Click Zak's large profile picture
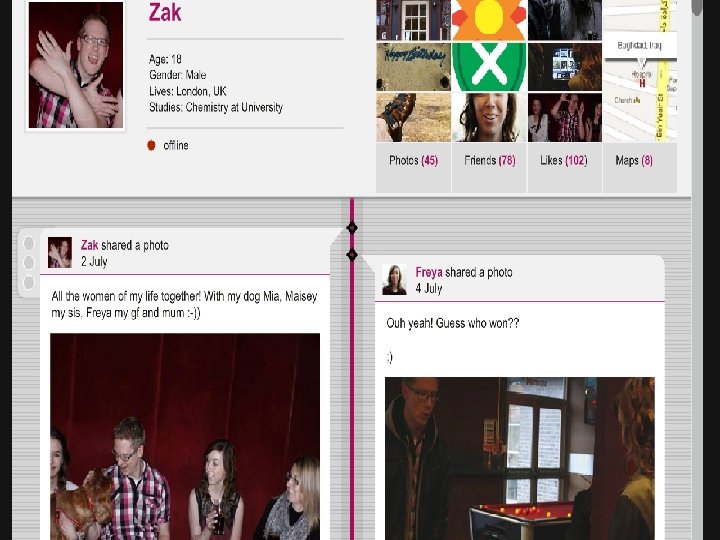The height and width of the screenshot is (540, 720). [76, 65]
